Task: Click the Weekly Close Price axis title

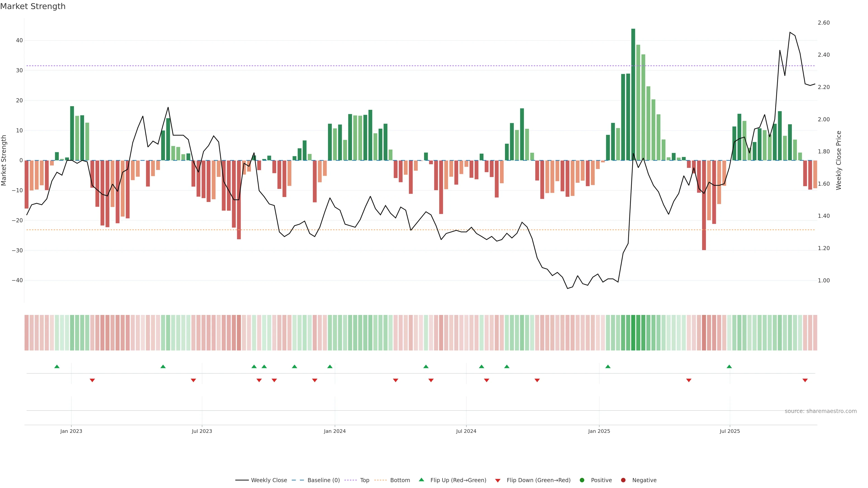Action: 839,160
